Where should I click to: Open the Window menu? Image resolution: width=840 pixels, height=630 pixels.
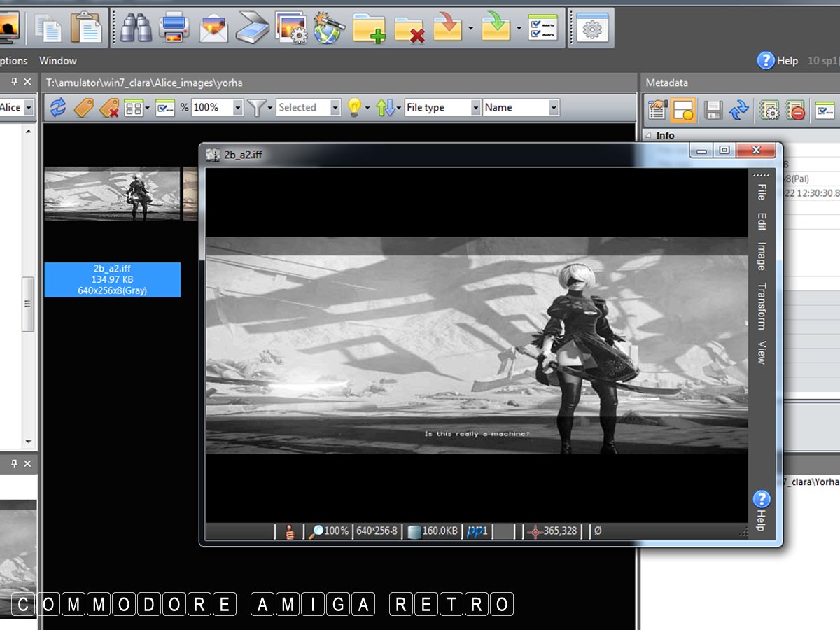pos(57,61)
